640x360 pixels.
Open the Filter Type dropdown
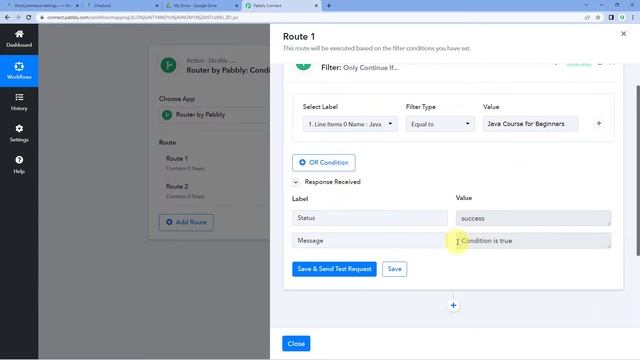[440, 124]
